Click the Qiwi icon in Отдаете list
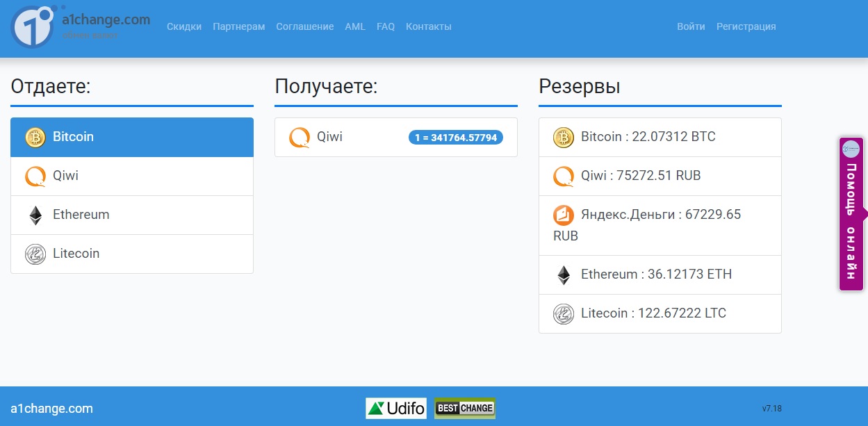The width and height of the screenshot is (868, 426). tap(35, 177)
